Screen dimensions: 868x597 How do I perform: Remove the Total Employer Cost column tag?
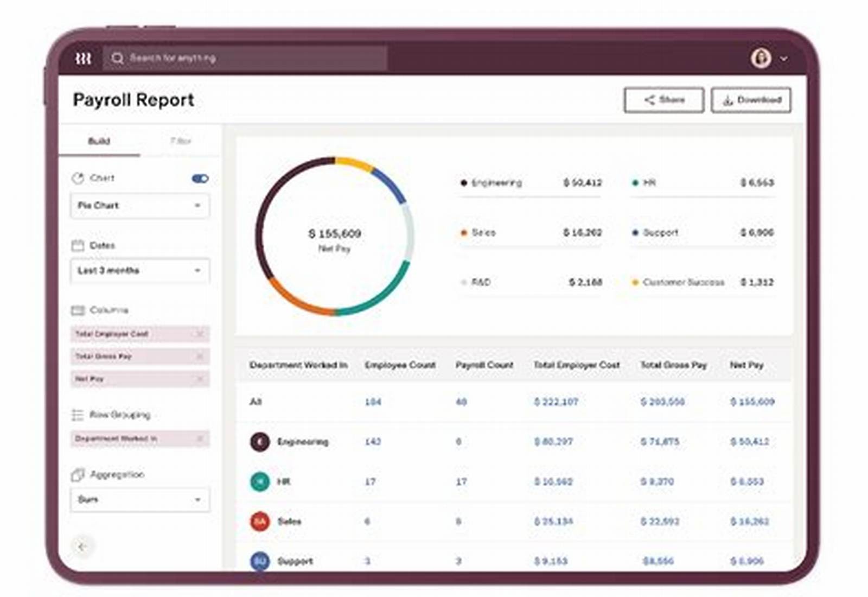200,334
